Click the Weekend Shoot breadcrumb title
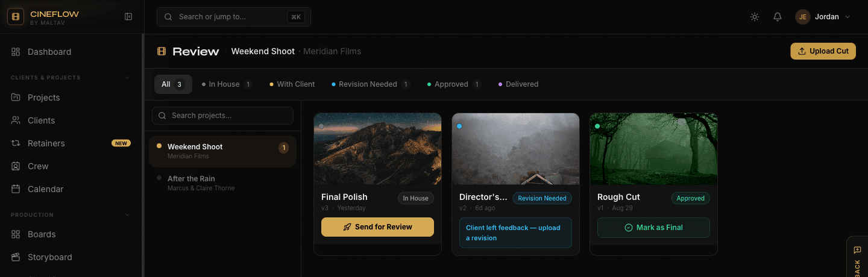 [x=263, y=51]
